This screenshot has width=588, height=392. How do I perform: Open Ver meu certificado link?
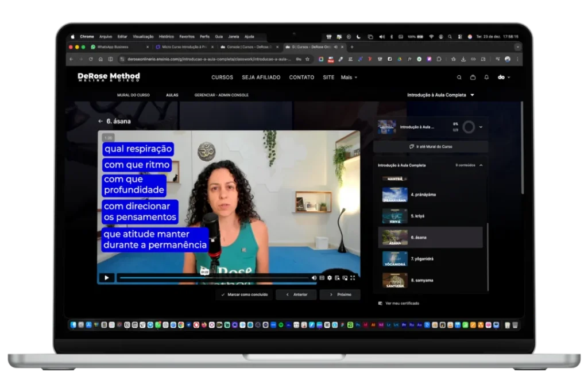click(x=399, y=303)
